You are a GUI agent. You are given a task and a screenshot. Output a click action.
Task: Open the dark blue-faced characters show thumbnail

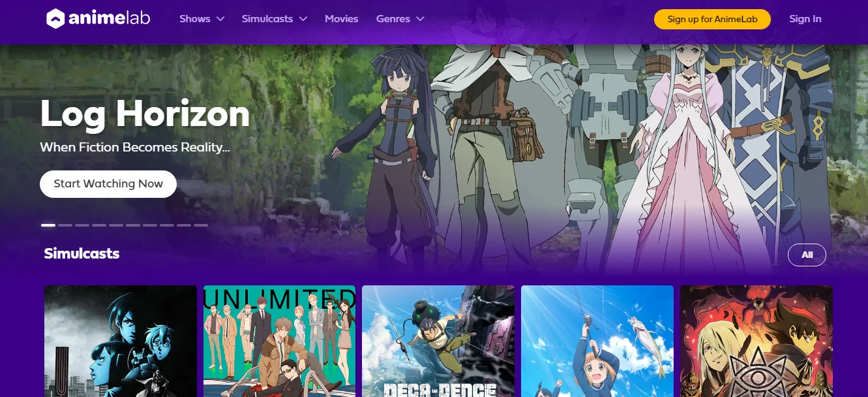tap(121, 341)
